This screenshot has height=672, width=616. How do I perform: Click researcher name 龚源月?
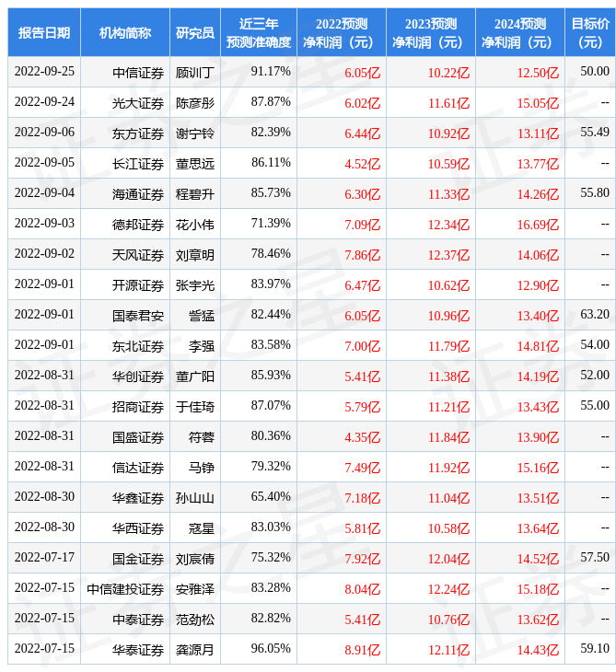point(194,651)
